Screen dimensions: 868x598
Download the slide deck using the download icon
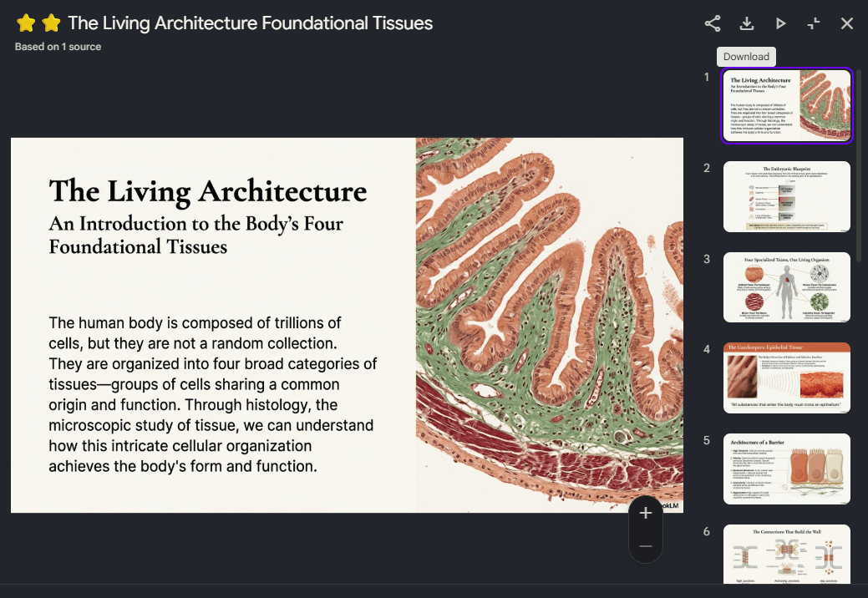[747, 23]
